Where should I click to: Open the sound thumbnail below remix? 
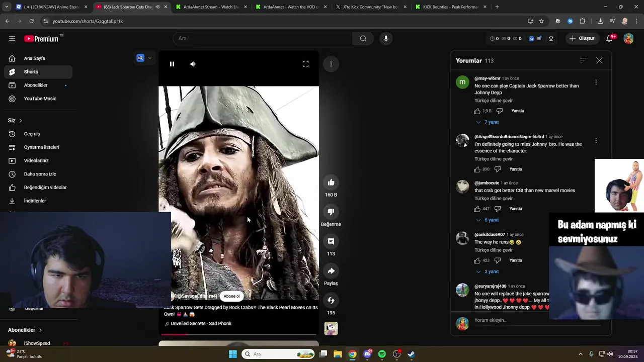331,328
